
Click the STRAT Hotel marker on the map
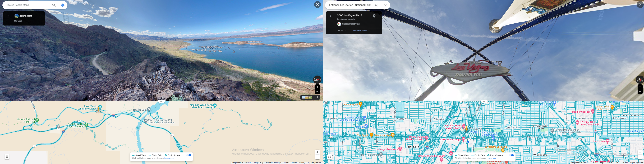click(x=463, y=126)
